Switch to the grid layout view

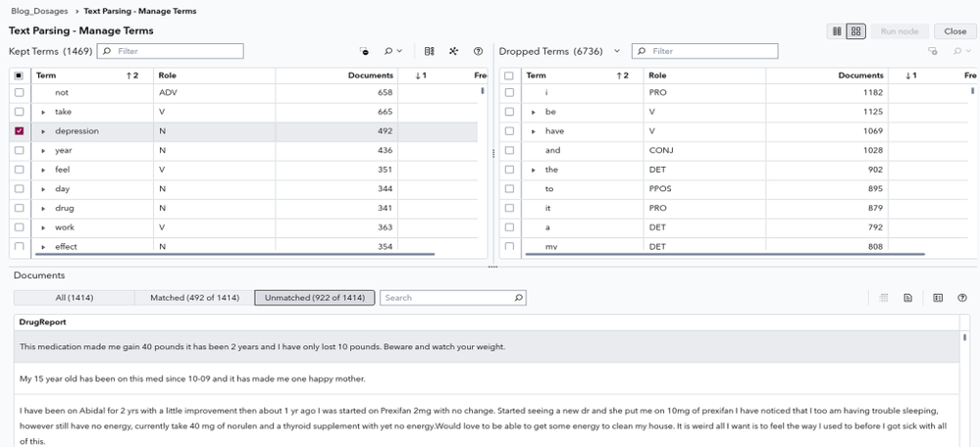tap(856, 31)
